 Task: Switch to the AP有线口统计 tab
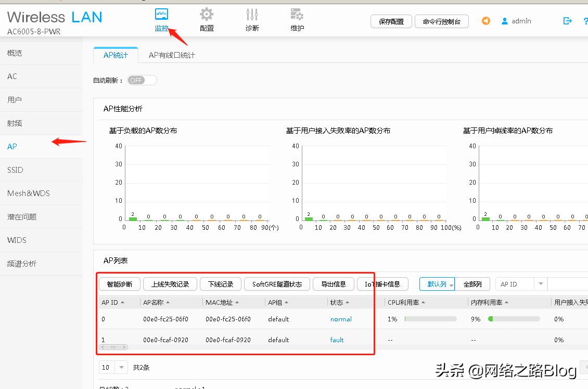(171, 54)
